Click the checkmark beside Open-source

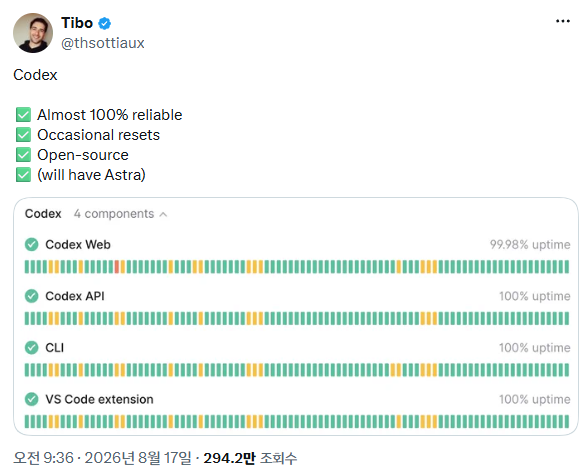pyautogui.click(x=23, y=155)
